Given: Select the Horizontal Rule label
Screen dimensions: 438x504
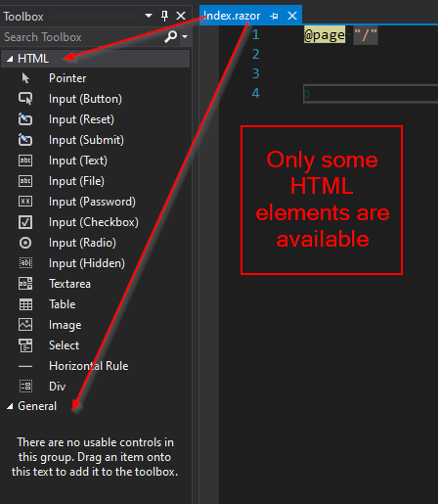Looking at the screenshot, I should 89,366.
